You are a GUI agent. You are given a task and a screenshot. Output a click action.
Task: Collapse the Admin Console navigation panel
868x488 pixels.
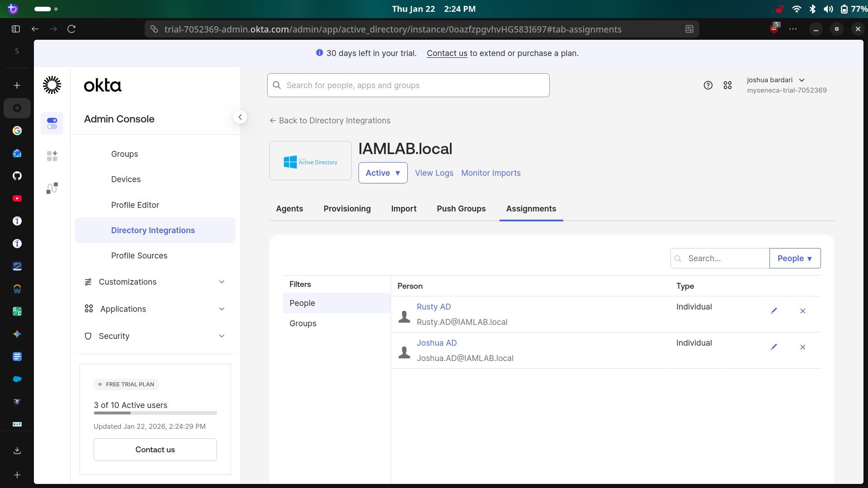[240, 117]
